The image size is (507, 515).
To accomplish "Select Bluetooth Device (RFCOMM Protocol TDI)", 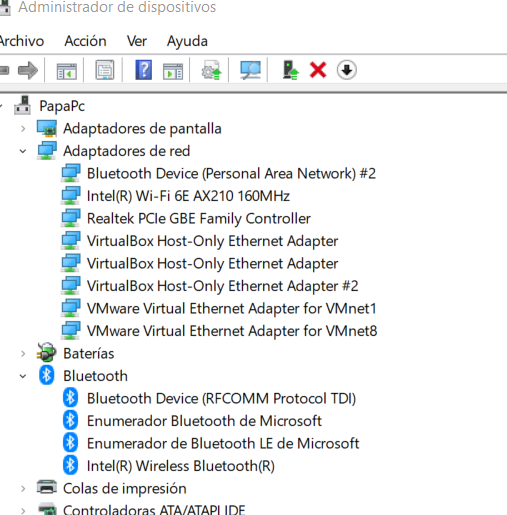I will [x=221, y=399].
